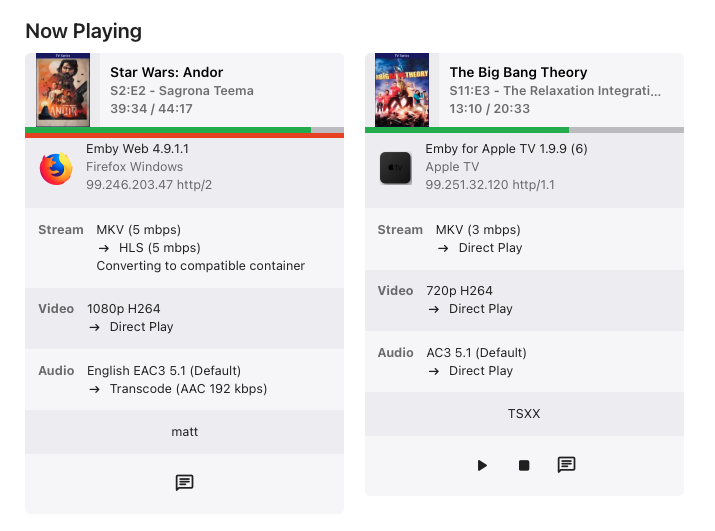Viewport: 715px width, 531px height.
Task: Stop The Big Bang Theory playback
Action: (x=524, y=465)
